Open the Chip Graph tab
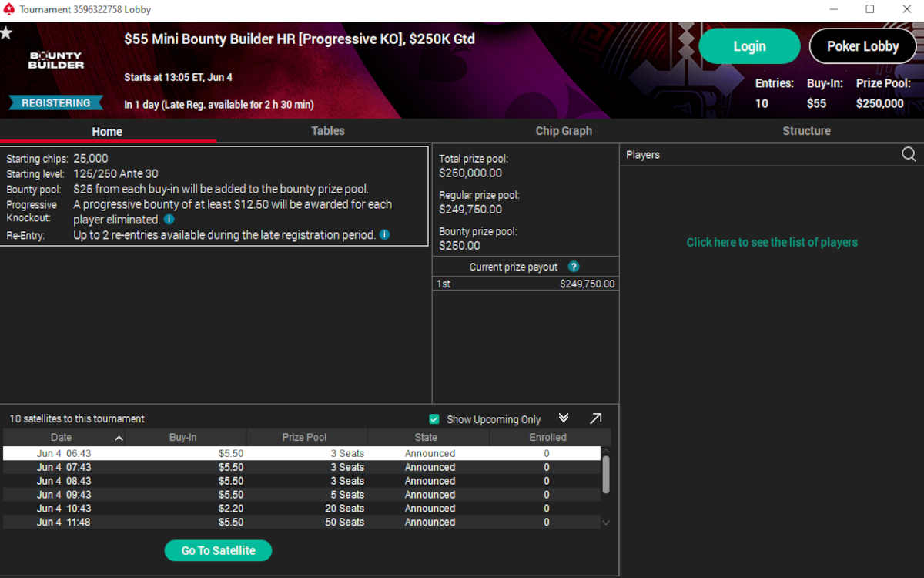The height and width of the screenshot is (578, 924). point(564,131)
